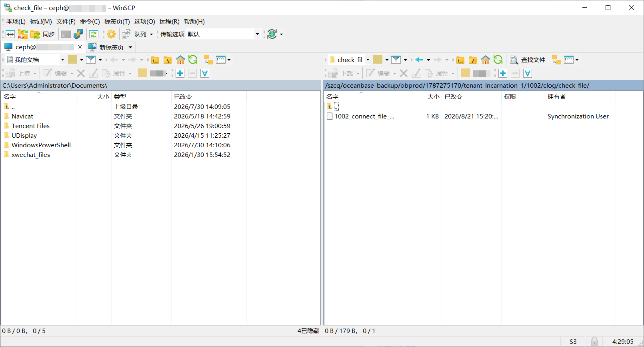Go to remote root directory icon
This screenshot has width=644, height=347.
click(473, 60)
